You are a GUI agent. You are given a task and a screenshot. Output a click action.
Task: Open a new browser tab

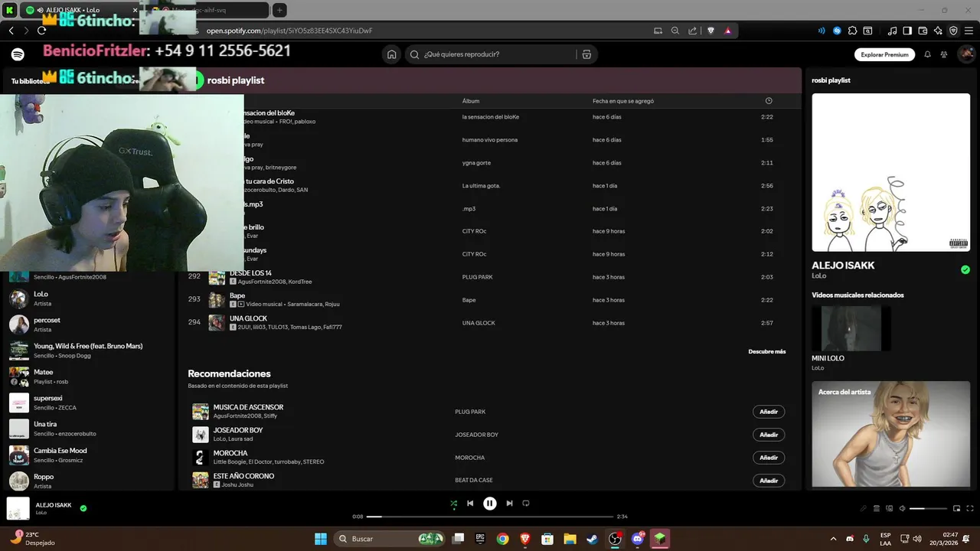coord(279,10)
